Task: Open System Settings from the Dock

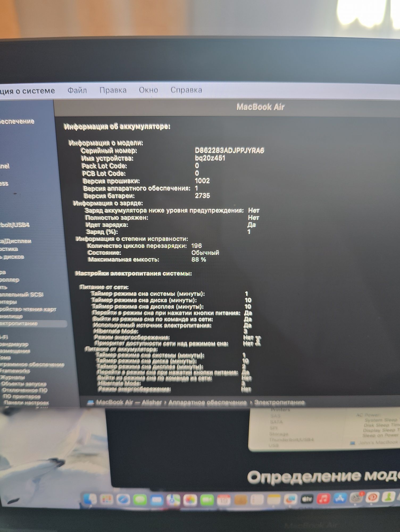Action: 356,498
